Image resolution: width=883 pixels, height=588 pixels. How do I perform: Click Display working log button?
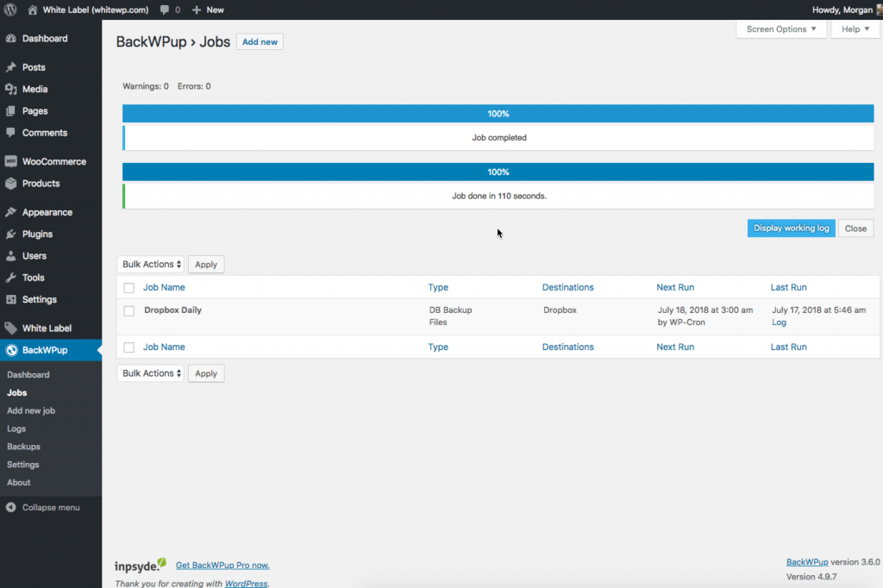point(792,228)
